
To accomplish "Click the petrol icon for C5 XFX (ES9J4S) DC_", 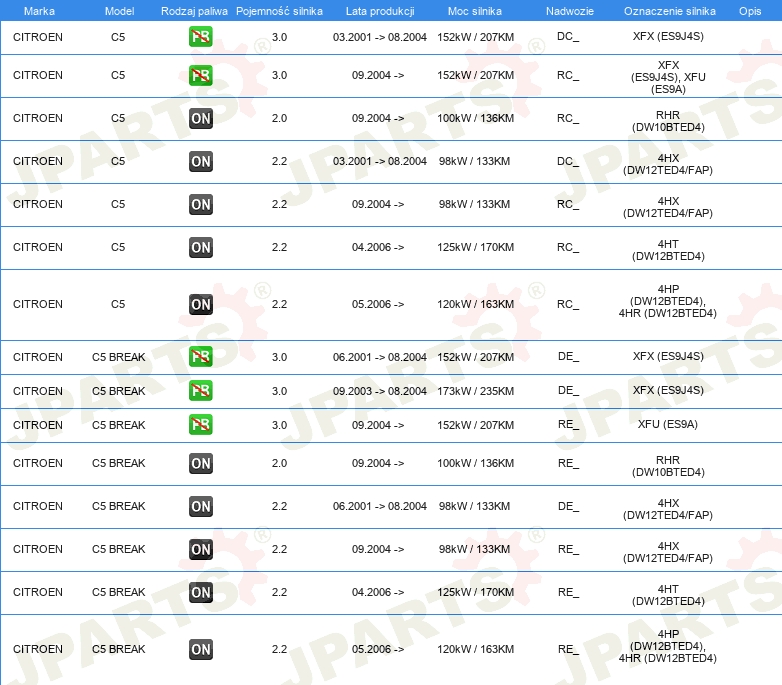I will tap(200, 37).
